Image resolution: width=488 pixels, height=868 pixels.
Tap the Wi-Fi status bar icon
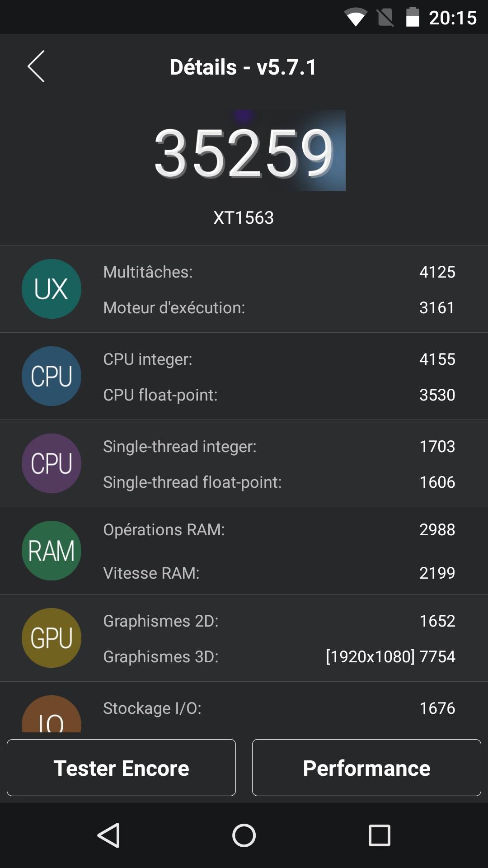coord(355,18)
